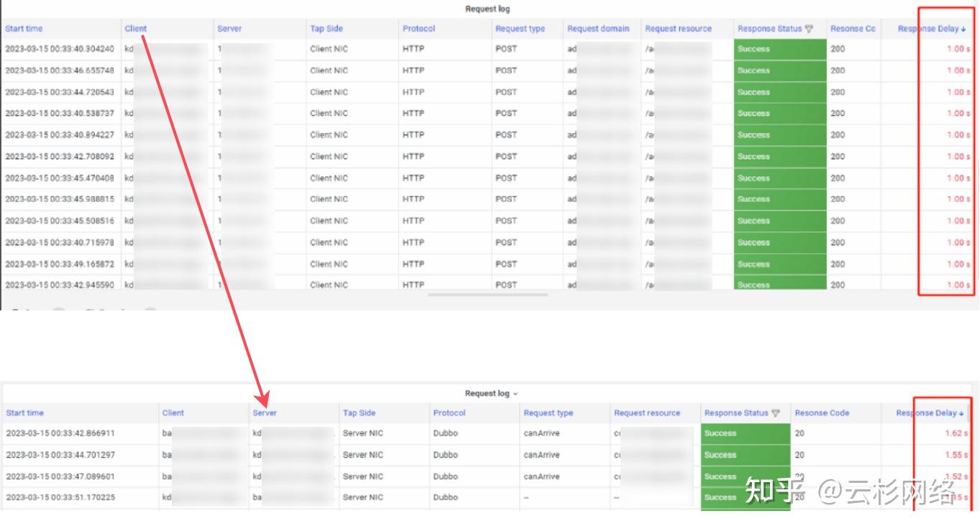Select Dubbo row starting 2023-03-15 00:33:47.089601
The height and width of the screenshot is (531, 980).
pyautogui.click(x=487, y=476)
